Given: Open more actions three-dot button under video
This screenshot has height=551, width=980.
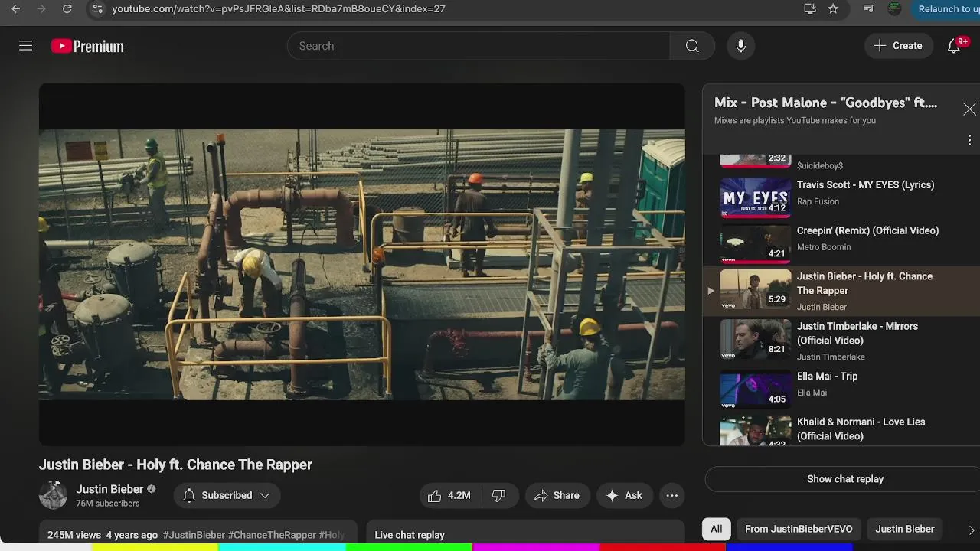Looking at the screenshot, I should [x=671, y=495].
